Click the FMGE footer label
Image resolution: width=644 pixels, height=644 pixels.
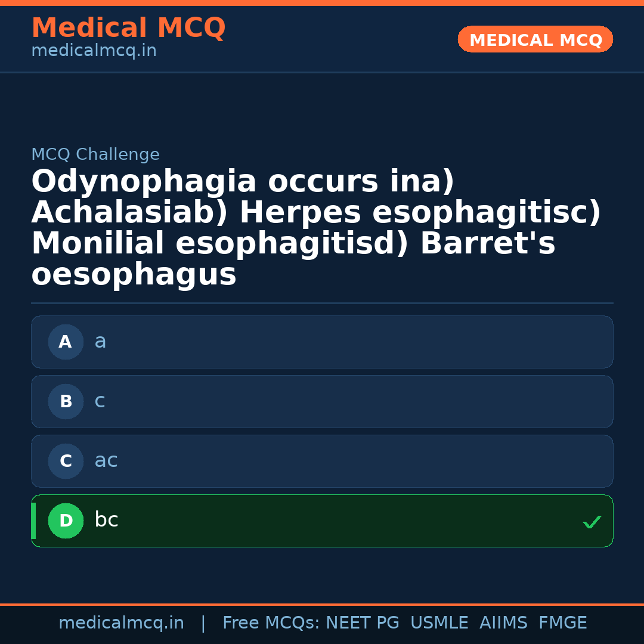(562, 623)
